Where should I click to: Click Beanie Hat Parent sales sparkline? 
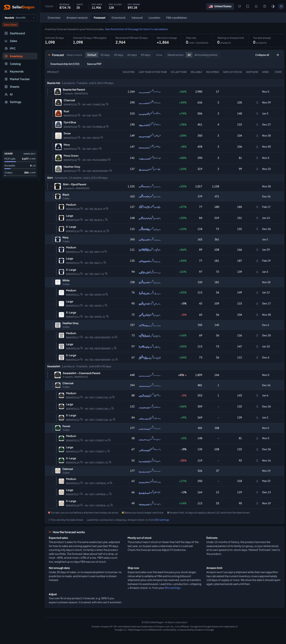click(x=150, y=92)
